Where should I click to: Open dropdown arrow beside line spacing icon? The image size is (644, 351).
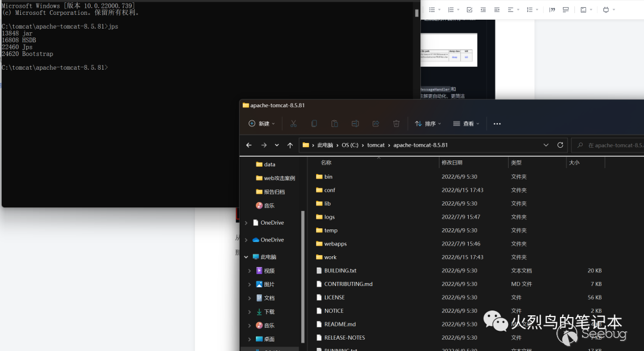pos(537,10)
